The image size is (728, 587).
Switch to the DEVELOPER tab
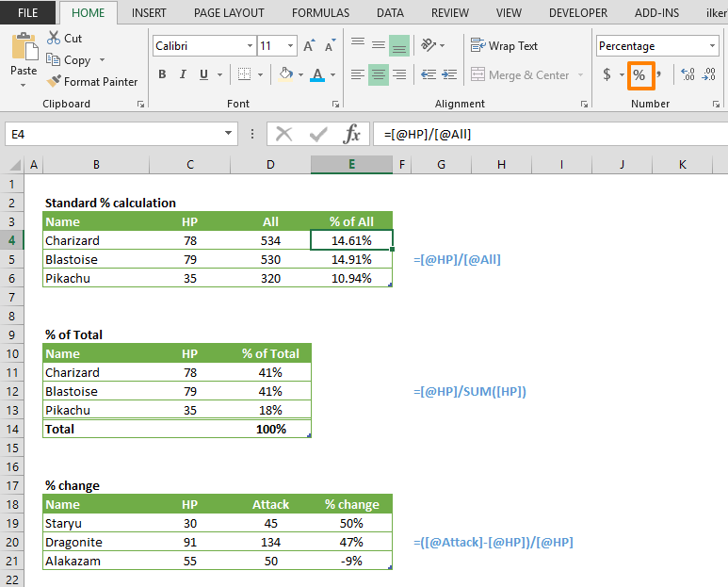pyautogui.click(x=578, y=12)
